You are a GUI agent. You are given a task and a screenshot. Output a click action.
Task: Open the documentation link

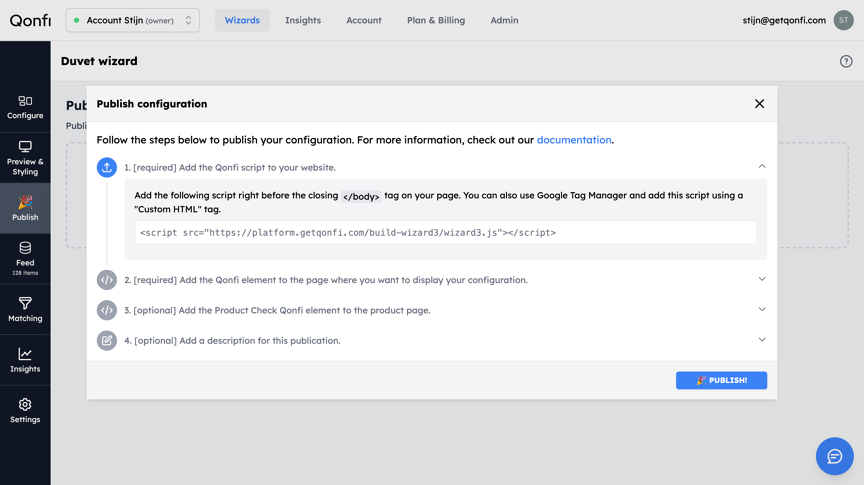pyautogui.click(x=574, y=140)
